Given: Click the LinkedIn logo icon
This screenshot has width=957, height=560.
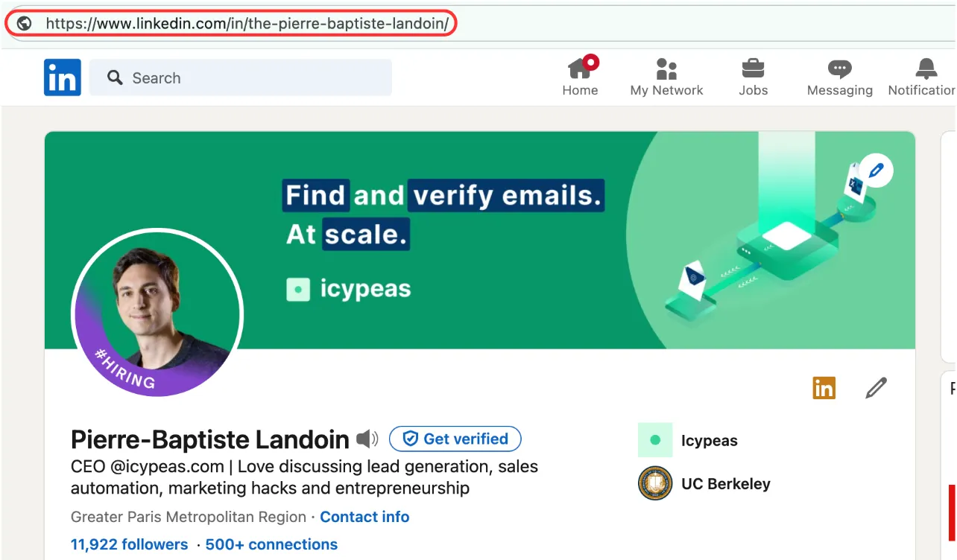Looking at the screenshot, I should tap(63, 77).
